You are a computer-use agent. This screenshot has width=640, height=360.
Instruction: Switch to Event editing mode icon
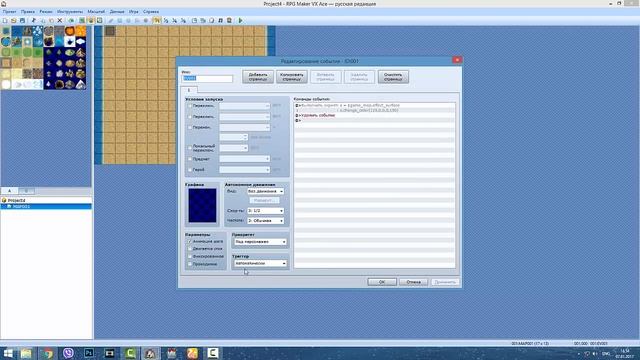pyautogui.click(x=91, y=20)
